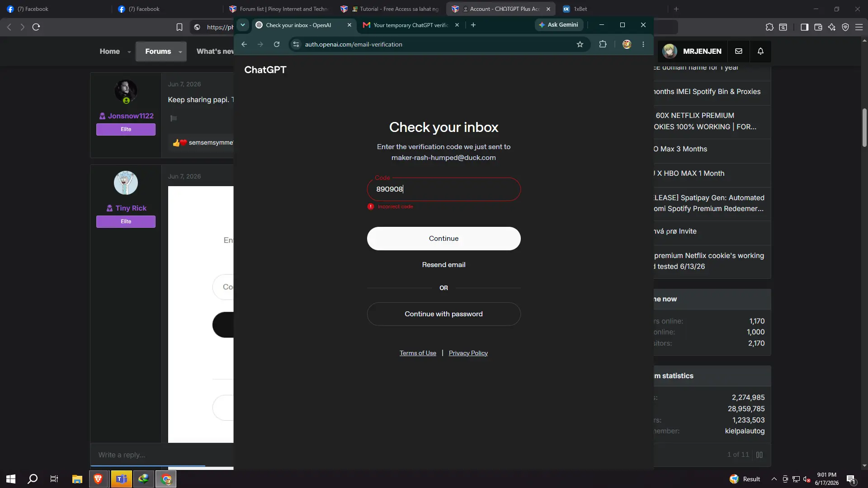Open the Terms of Use link

(x=418, y=353)
